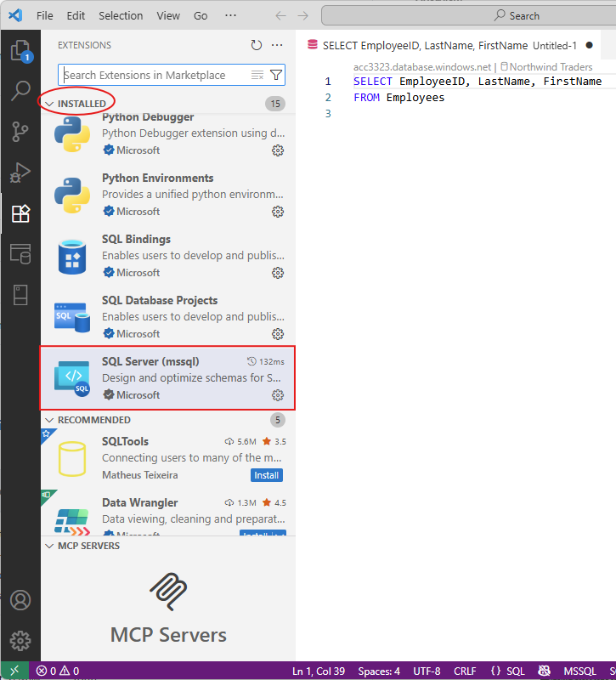Viewport: 616px width, 680px height.
Task: Click CRLF line ending indicator
Action: [x=465, y=671]
